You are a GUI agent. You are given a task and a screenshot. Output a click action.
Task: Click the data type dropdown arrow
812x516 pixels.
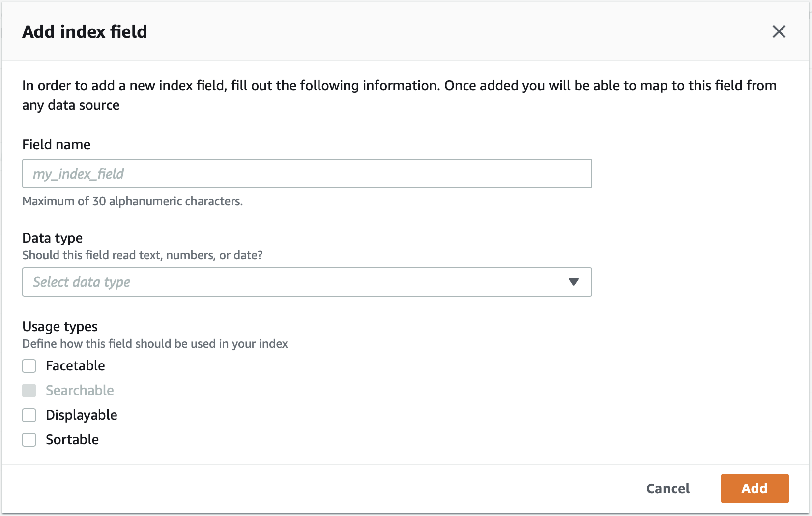[573, 282]
